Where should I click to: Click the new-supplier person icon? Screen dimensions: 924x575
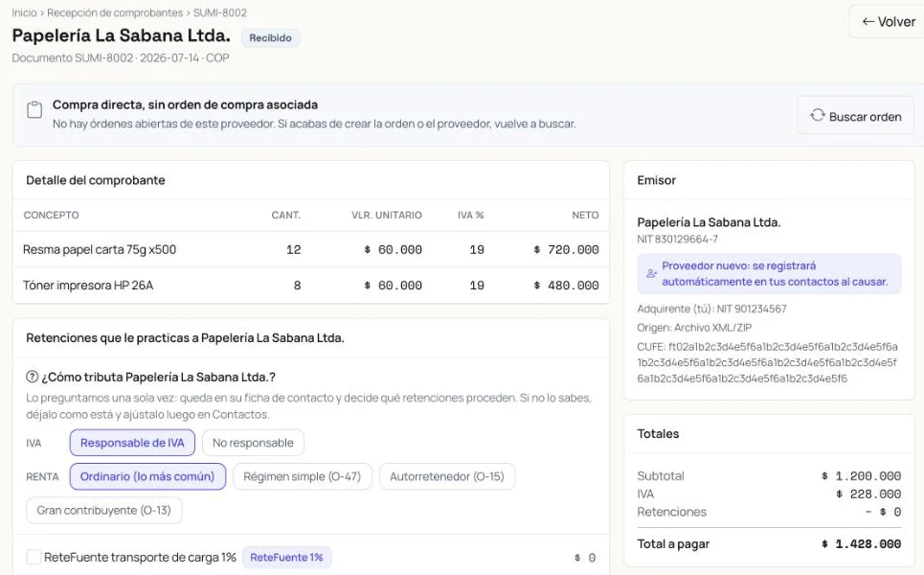pyautogui.click(x=651, y=274)
